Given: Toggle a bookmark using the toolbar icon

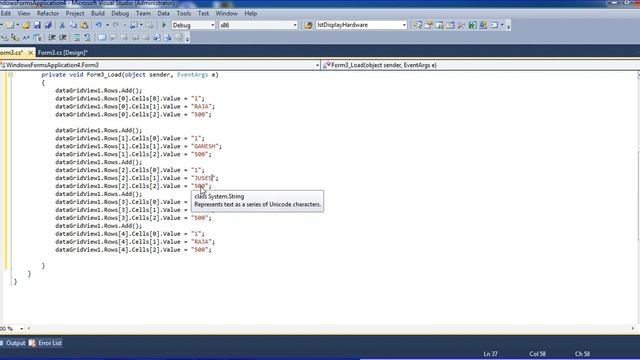Looking at the screenshot, I should [x=102, y=38].
